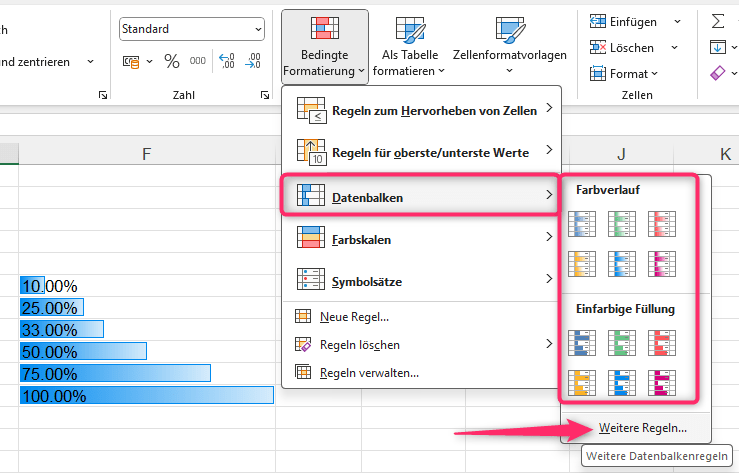Open Als Tabelle formatieren dropdown
The width and height of the screenshot is (739, 473).
409,47
